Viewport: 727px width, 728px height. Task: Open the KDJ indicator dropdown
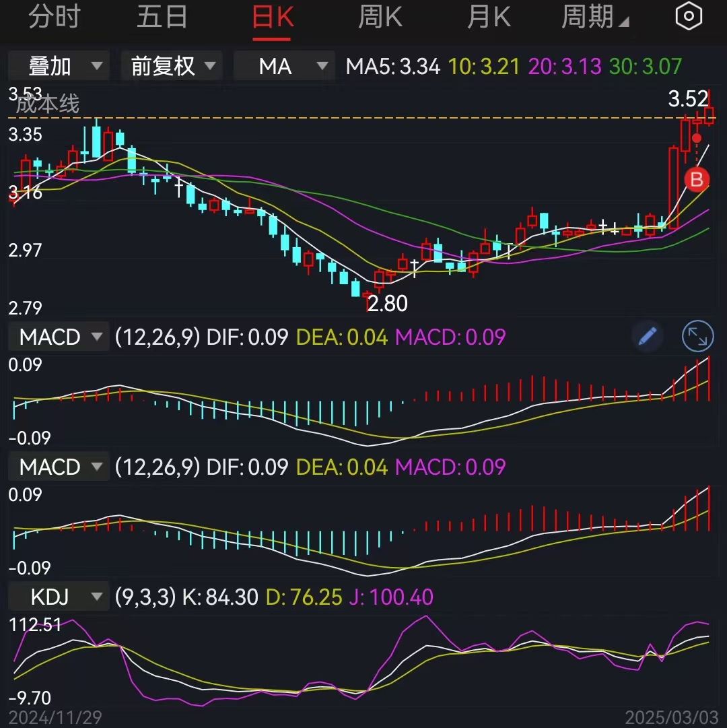[58, 597]
